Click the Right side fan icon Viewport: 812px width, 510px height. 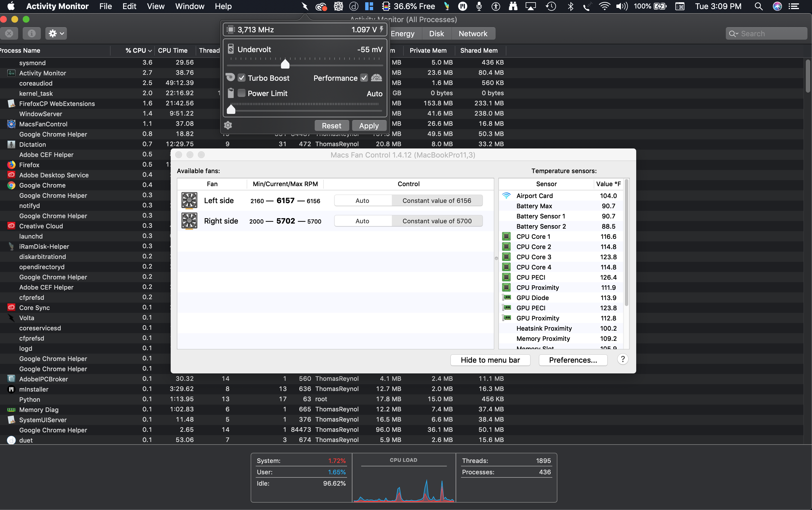click(189, 221)
